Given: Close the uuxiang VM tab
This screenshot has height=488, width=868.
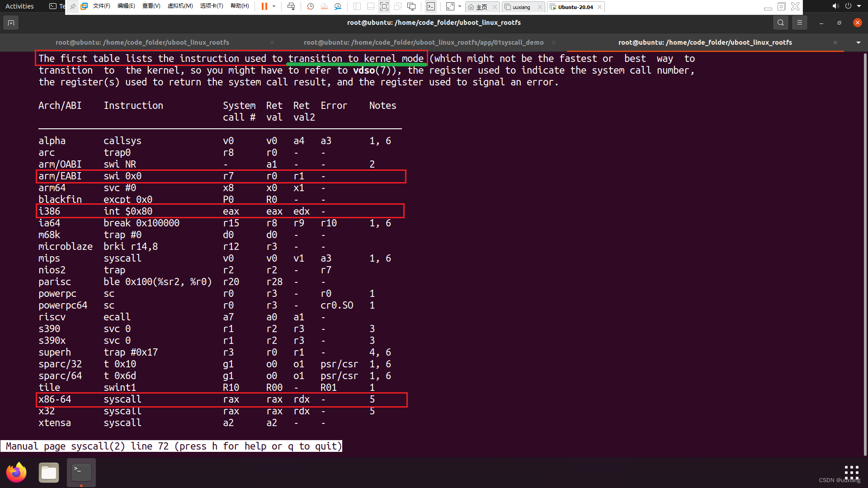Looking at the screenshot, I should [x=540, y=7].
